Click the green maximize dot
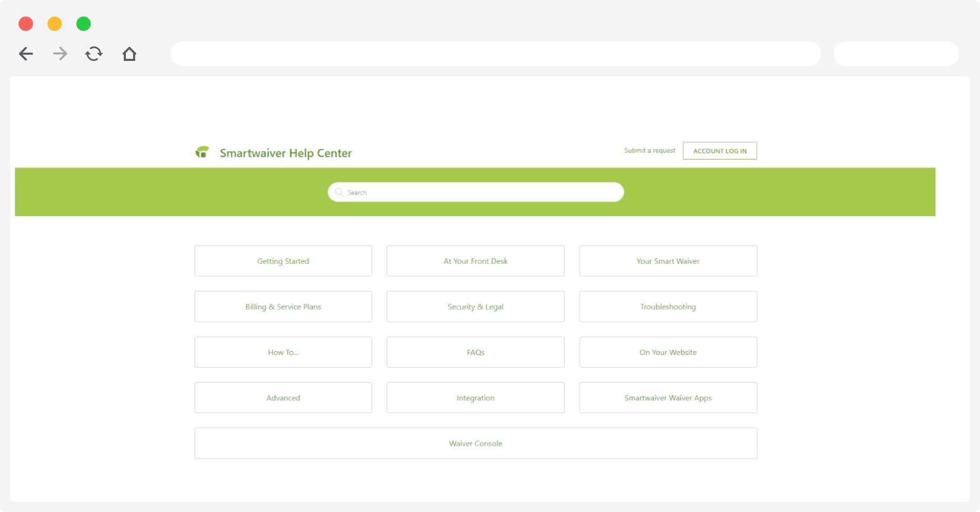This screenshot has width=980, height=512. [x=83, y=24]
